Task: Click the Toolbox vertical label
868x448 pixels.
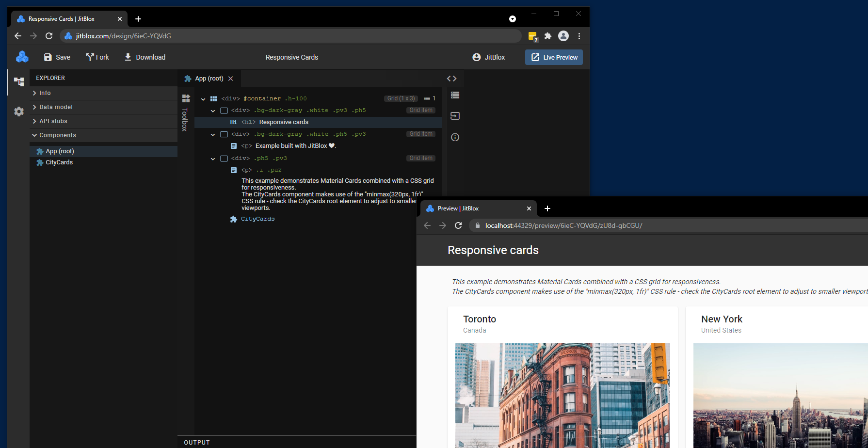Action: 185,119
